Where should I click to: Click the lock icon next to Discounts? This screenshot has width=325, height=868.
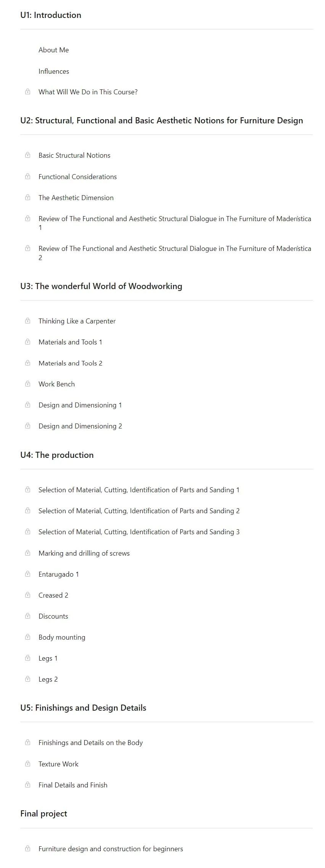pyautogui.click(x=27, y=616)
